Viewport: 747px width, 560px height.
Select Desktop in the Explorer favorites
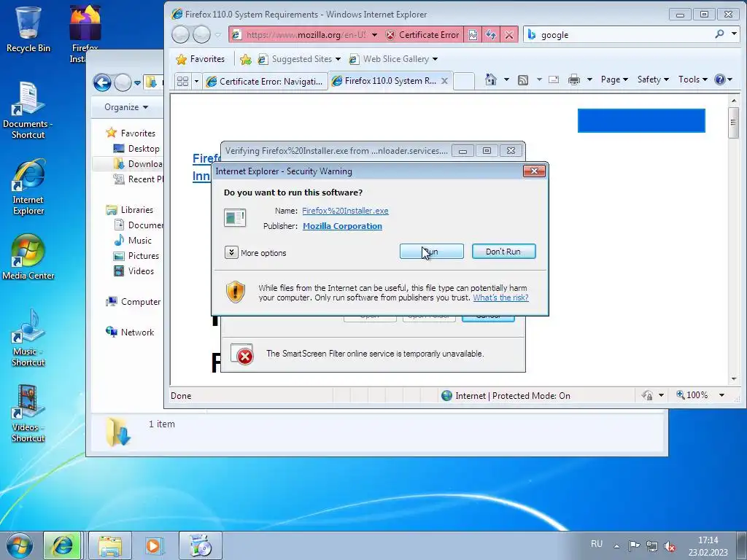click(138, 149)
